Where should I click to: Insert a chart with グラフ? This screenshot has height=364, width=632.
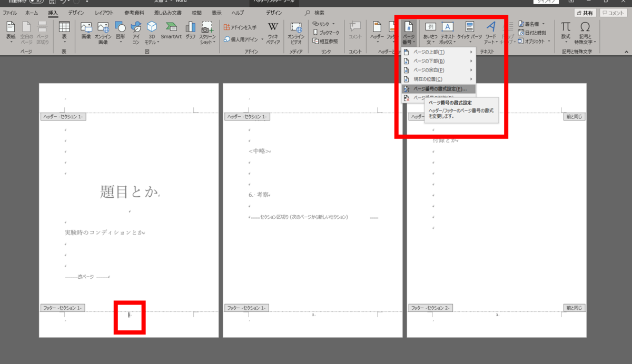pyautogui.click(x=191, y=31)
